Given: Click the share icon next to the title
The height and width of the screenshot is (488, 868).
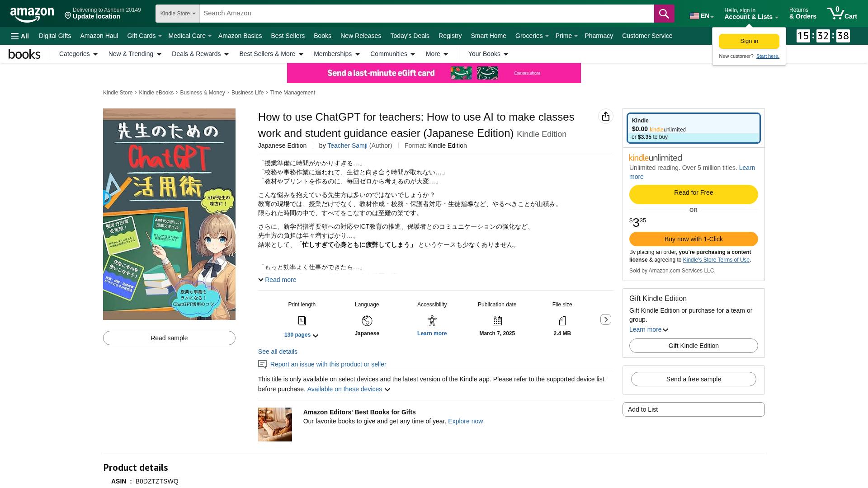Looking at the screenshot, I should 605,116.
